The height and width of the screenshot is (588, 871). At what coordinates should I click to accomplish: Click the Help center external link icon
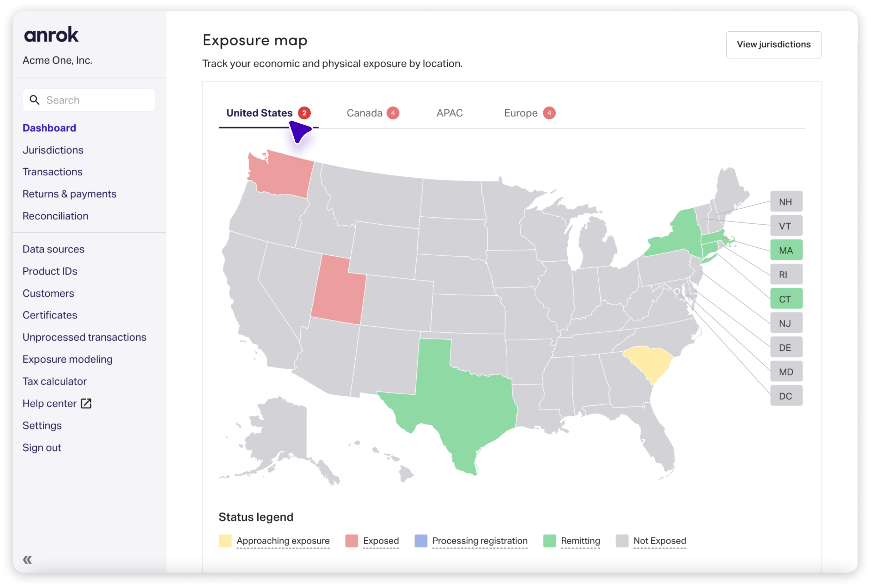(x=86, y=403)
